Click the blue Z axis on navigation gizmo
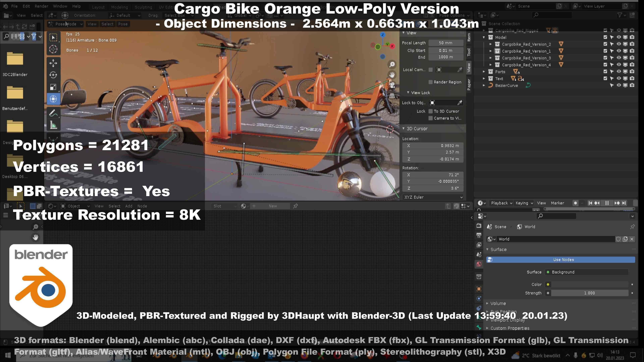 [x=383, y=35]
